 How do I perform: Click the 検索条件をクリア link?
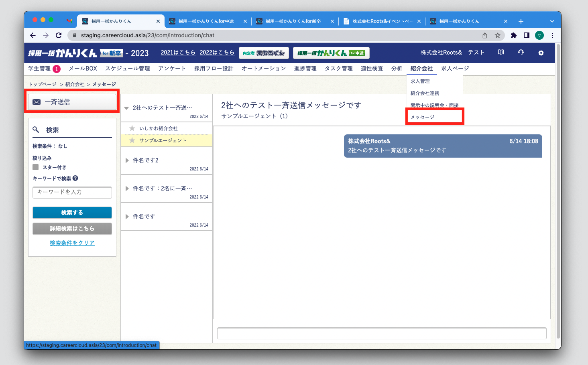[x=72, y=243]
